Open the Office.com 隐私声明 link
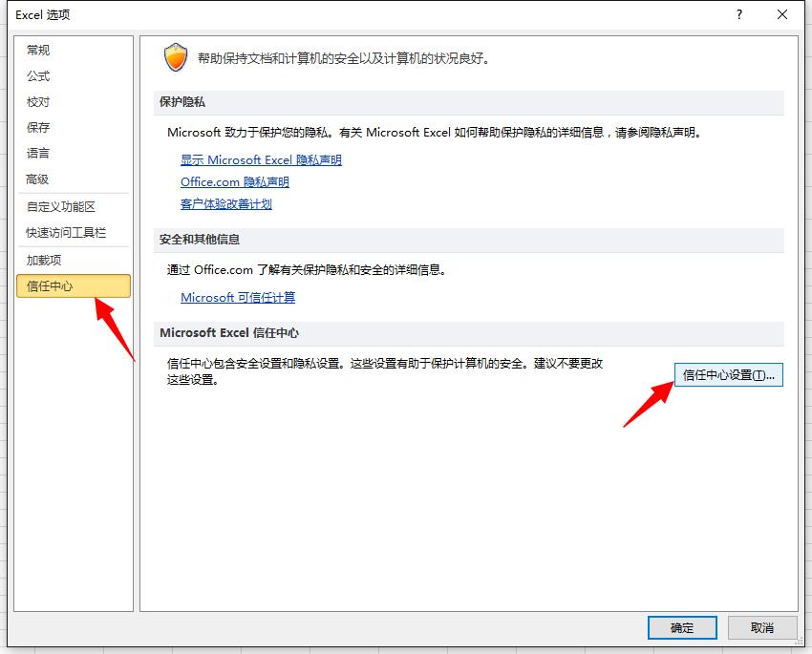 (234, 181)
